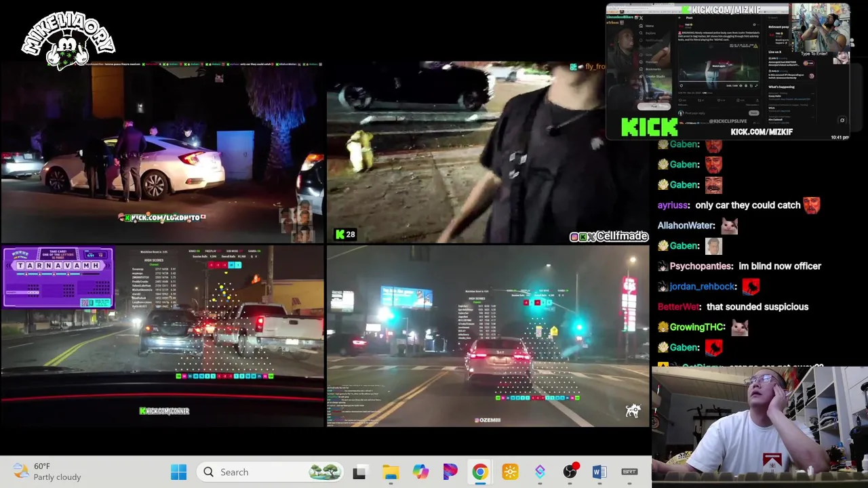868x488 pixels.
Task: Select the OZEMIII dashcam stream panel
Action: (x=488, y=336)
